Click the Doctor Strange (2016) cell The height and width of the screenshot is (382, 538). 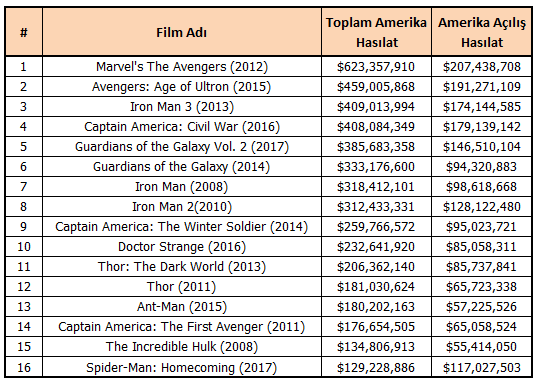click(182, 246)
